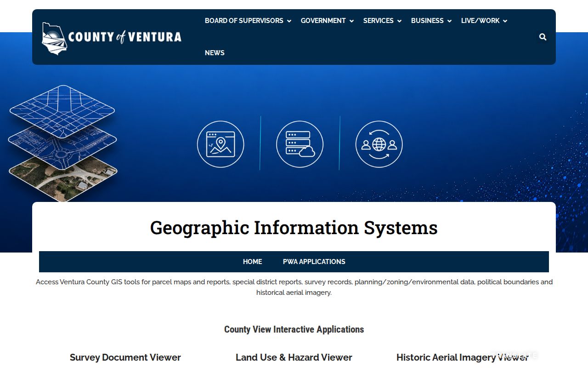
Task: Click the County of Ventura logo
Action: coord(112,38)
